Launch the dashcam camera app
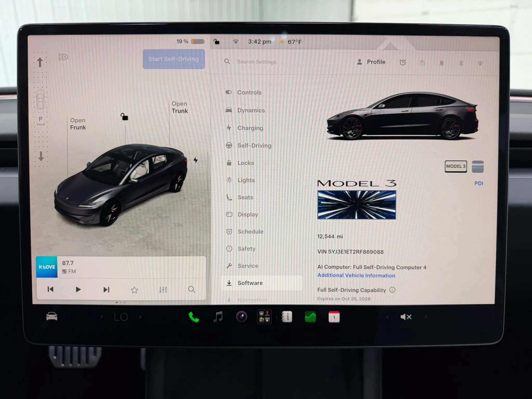Screen dimensions: 532x399 [x=242, y=317]
